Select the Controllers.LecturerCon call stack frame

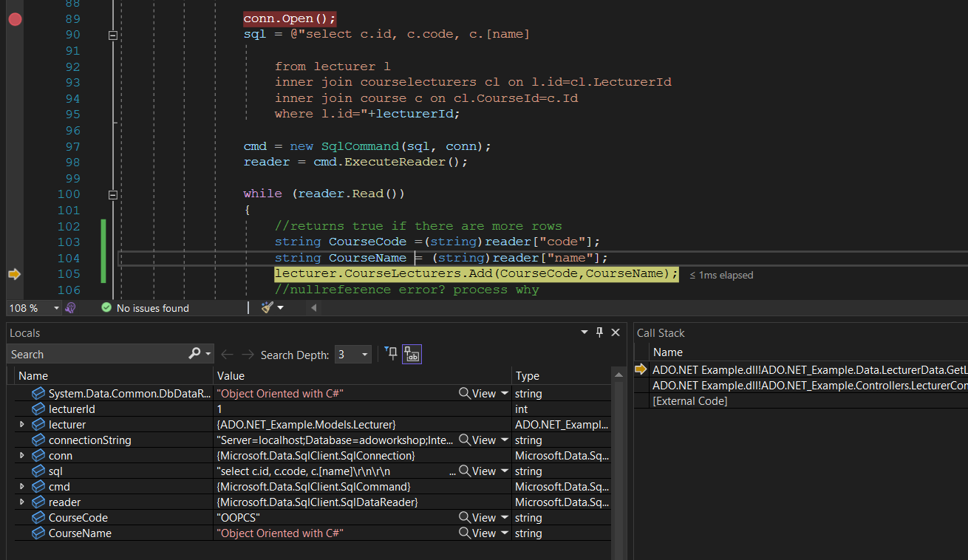tap(810, 385)
